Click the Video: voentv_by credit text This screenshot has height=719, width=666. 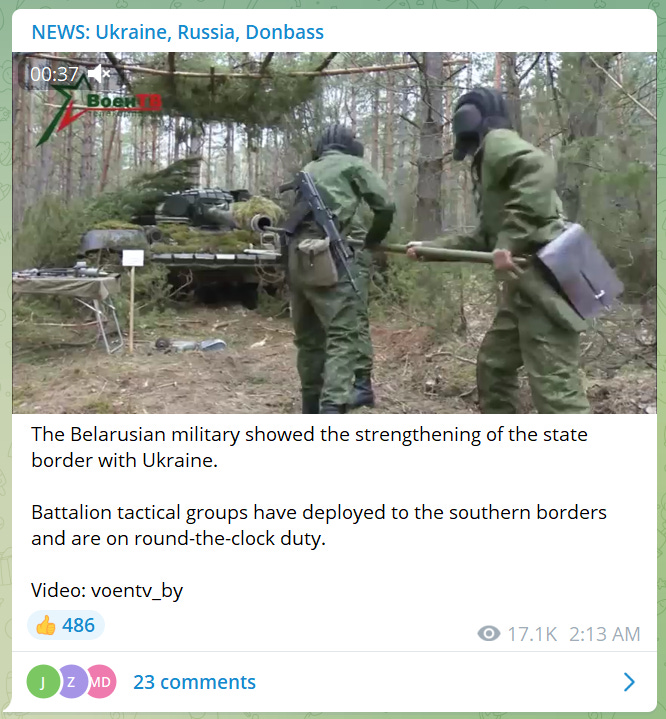tap(107, 590)
